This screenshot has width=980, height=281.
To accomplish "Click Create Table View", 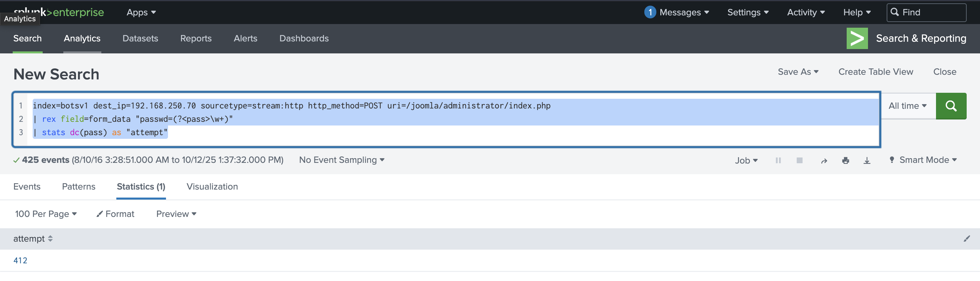I will coord(875,72).
